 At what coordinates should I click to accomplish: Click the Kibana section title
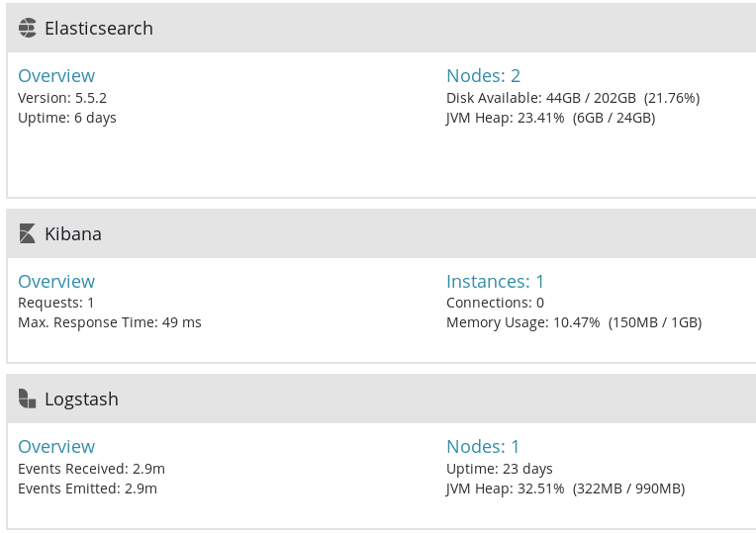[x=73, y=234]
